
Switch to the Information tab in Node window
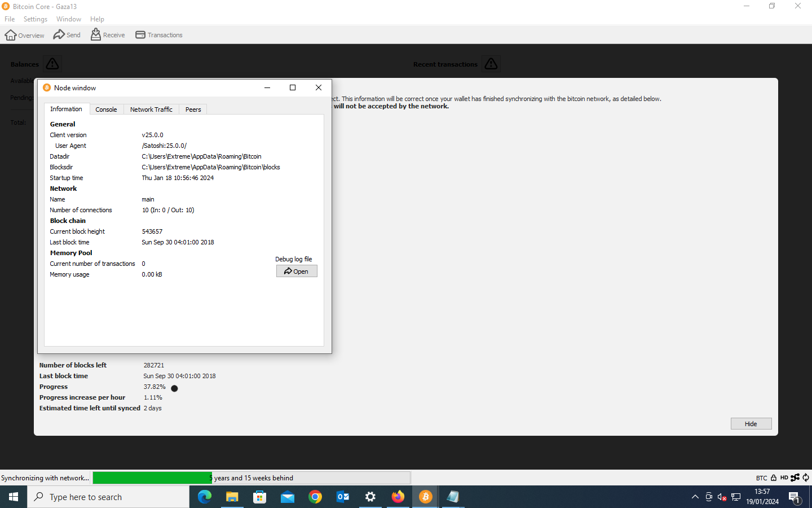click(x=66, y=109)
